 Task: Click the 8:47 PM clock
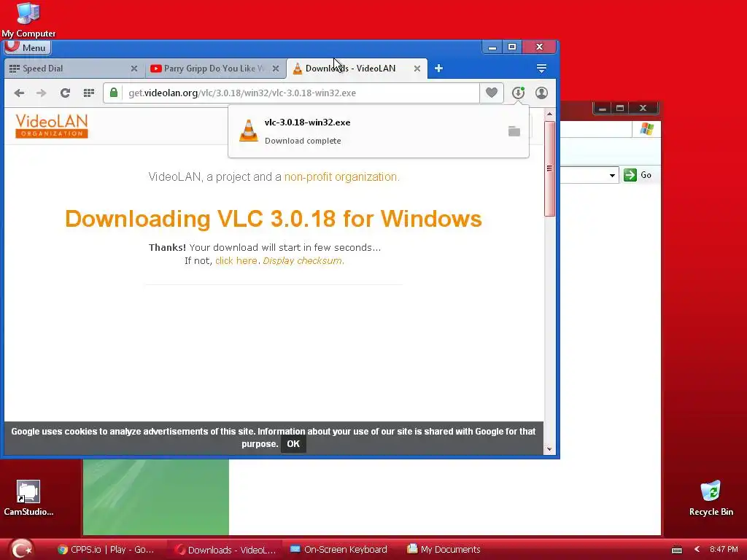coord(724,550)
